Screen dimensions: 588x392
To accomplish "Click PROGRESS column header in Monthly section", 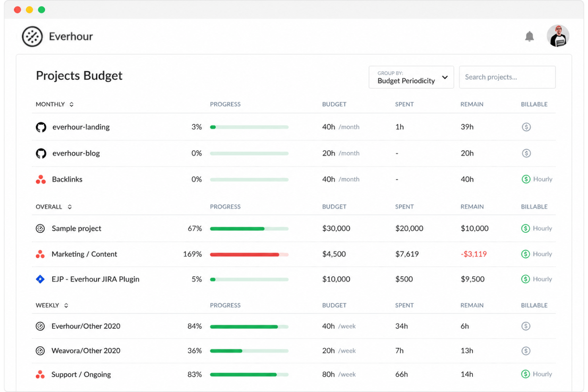I will (225, 104).
